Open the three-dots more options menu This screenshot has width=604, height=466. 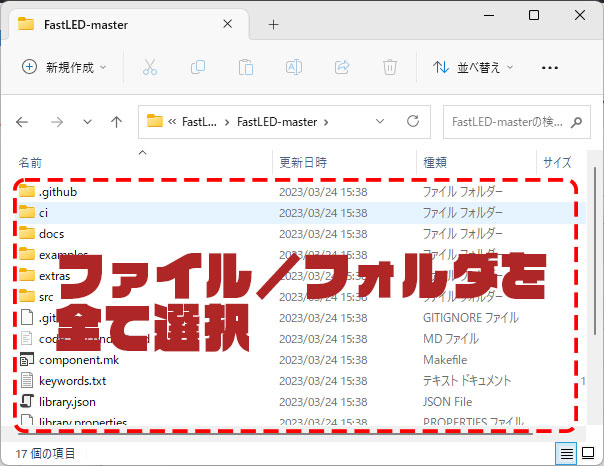pos(550,68)
